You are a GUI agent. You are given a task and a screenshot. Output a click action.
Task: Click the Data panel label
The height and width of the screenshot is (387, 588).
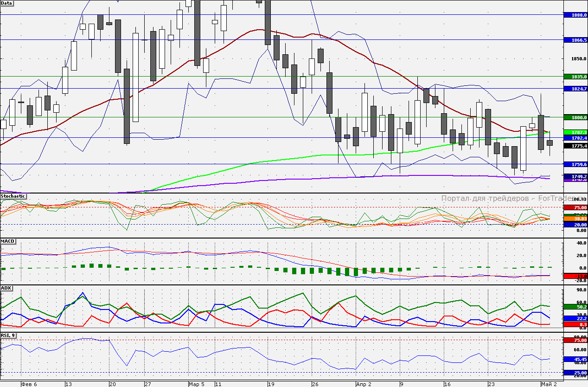[x=7, y=3]
